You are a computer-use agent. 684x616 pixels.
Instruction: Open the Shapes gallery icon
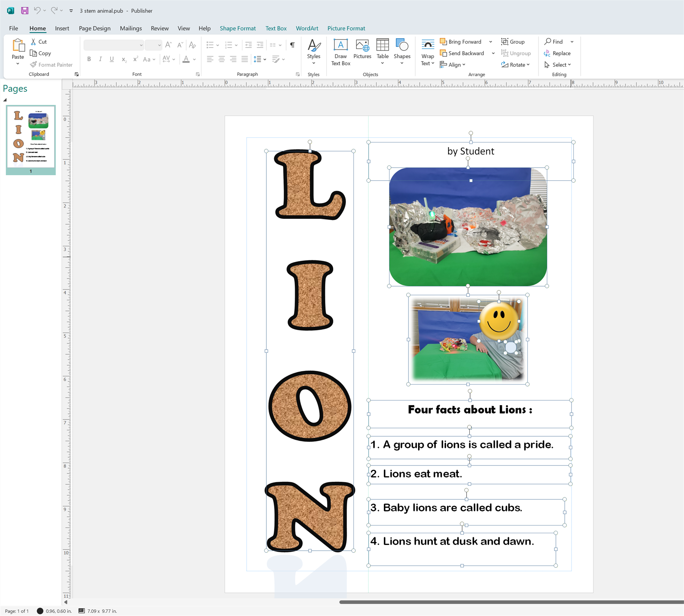(402, 49)
